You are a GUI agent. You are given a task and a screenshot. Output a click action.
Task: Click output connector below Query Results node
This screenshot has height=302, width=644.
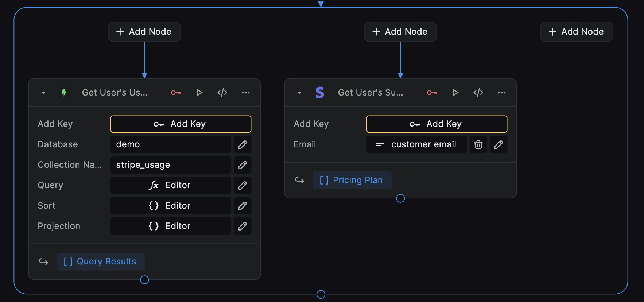(144, 280)
